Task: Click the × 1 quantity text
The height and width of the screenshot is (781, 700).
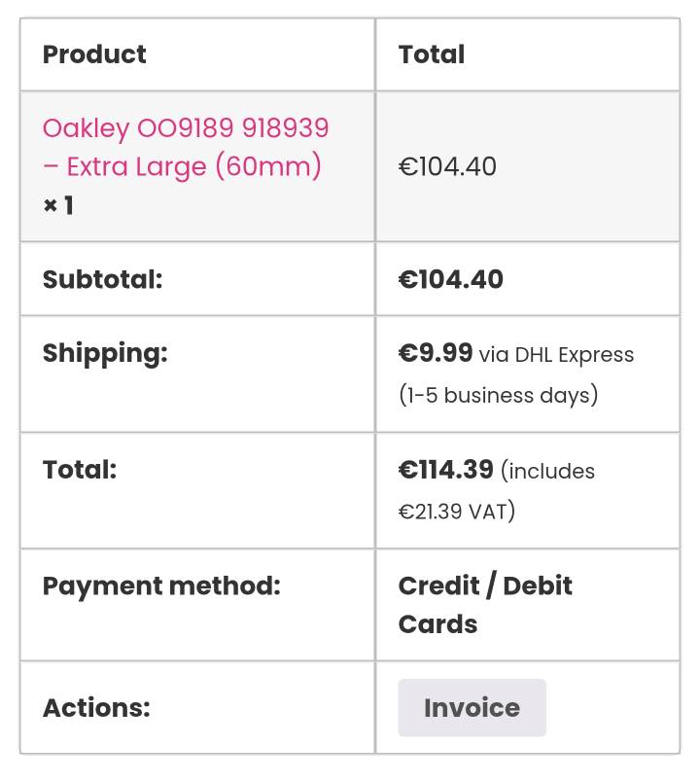Action: point(58,206)
